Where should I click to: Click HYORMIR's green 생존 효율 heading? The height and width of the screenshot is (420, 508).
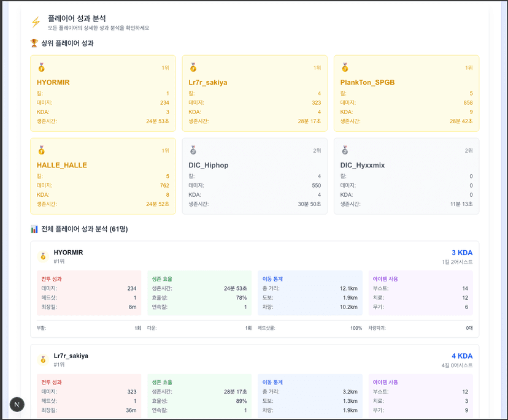(162, 279)
